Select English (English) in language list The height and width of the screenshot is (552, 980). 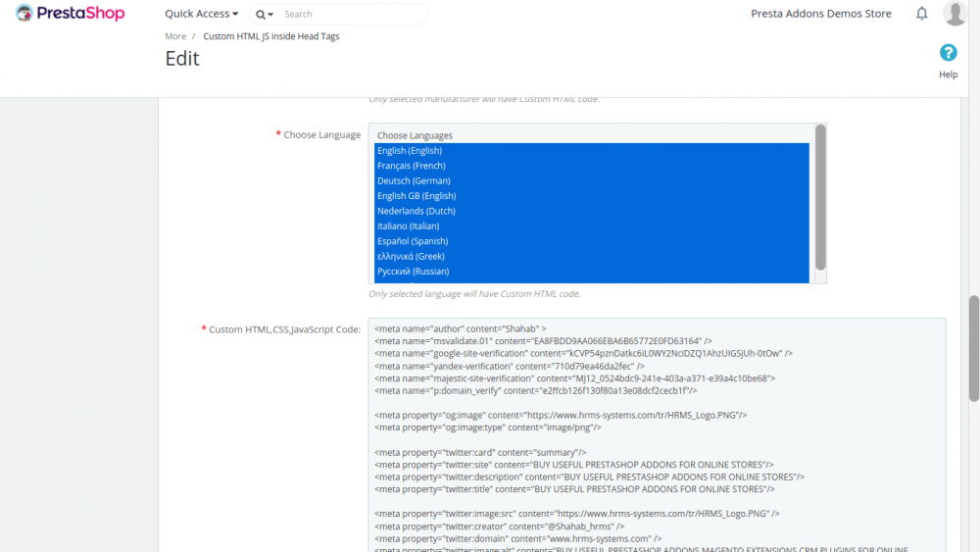pyautogui.click(x=591, y=151)
